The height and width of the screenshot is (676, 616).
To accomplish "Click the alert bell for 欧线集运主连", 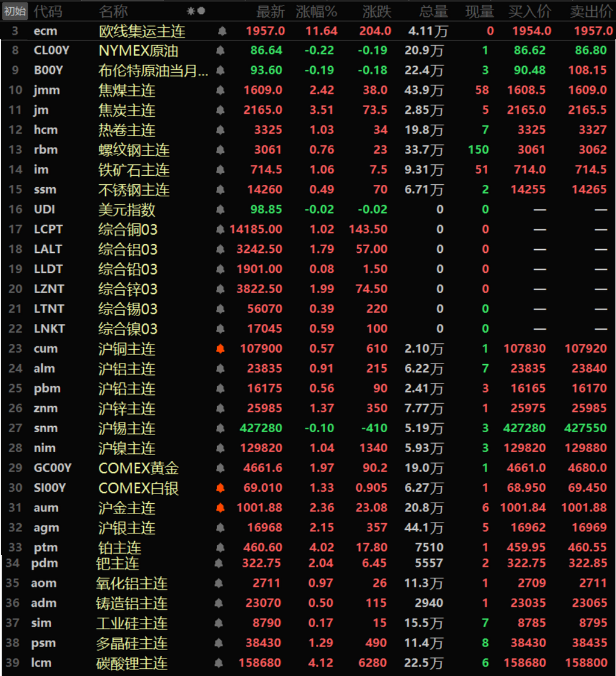I will coord(222,31).
